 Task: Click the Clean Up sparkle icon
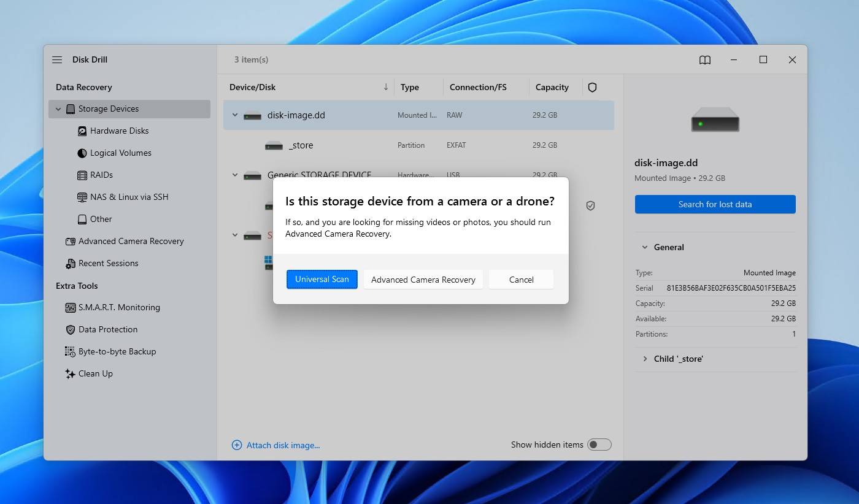point(71,374)
